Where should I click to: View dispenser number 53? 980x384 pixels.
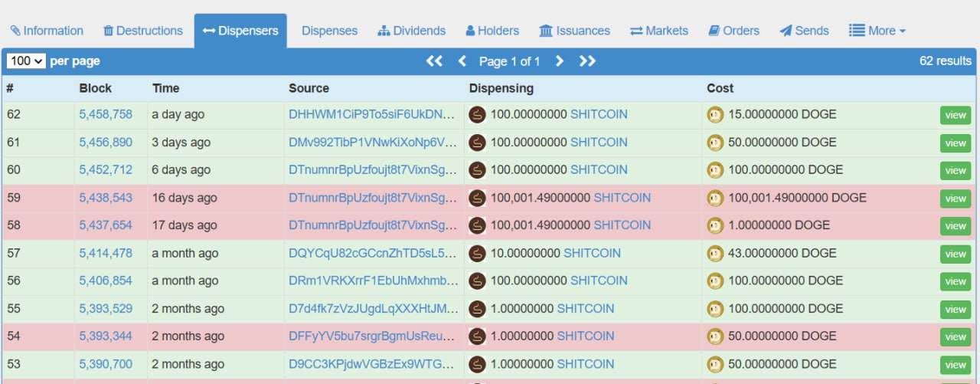pyautogui.click(x=955, y=364)
